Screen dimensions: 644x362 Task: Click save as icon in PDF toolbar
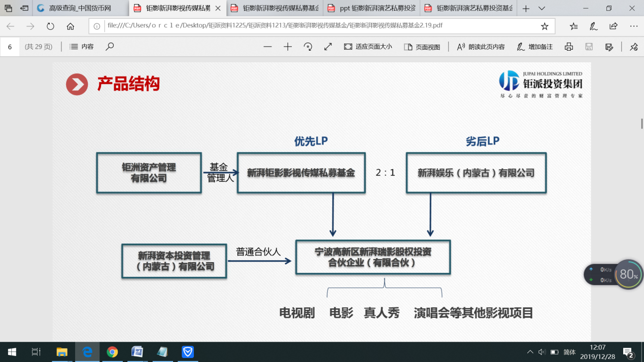[x=609, y=47]
